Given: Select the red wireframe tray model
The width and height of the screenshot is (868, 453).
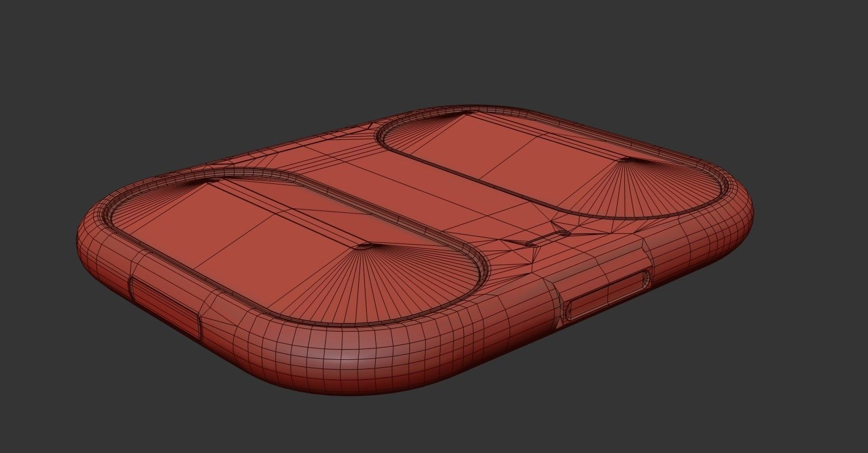Looking at the screenshot, I should click(415, 250).
